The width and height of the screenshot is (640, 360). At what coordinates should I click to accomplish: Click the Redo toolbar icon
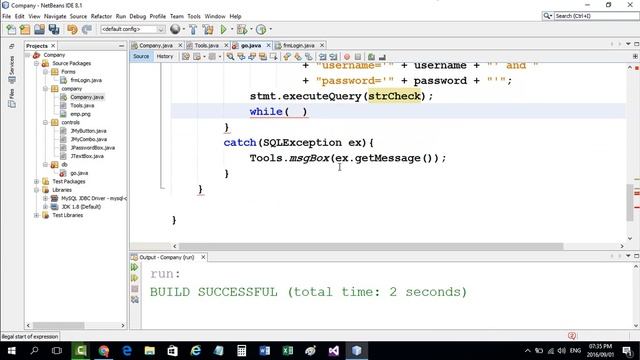tap(87, 29)
